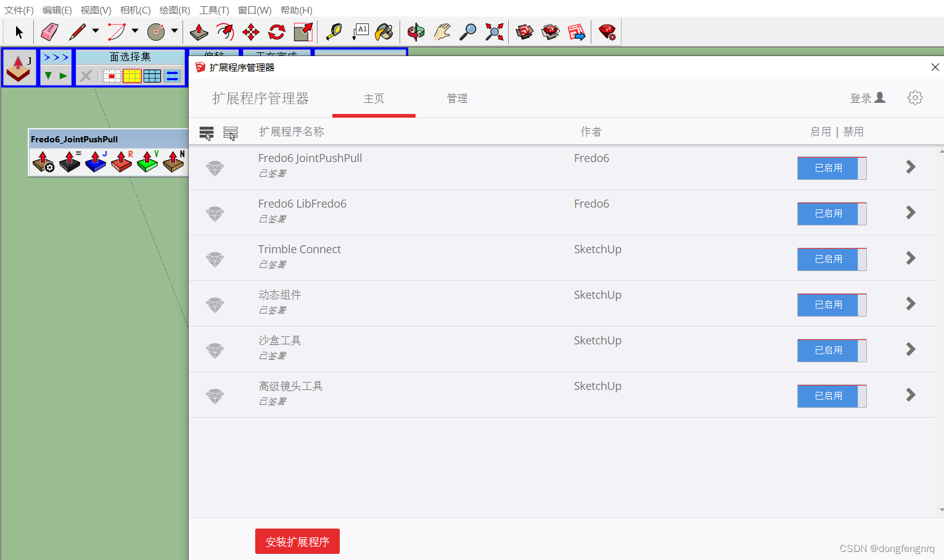Click the blue horizontal bars selection icon
Screen dimensions: 944x560
(173, 76)
